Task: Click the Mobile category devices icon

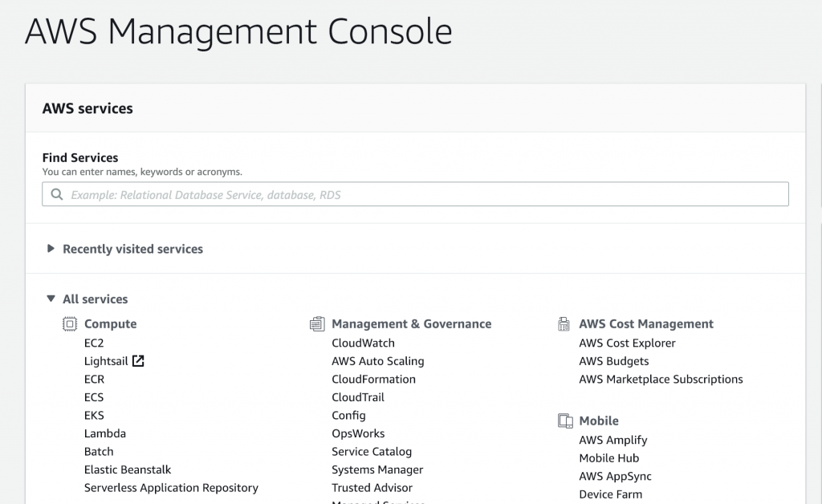Action: (x=565, y=421)
